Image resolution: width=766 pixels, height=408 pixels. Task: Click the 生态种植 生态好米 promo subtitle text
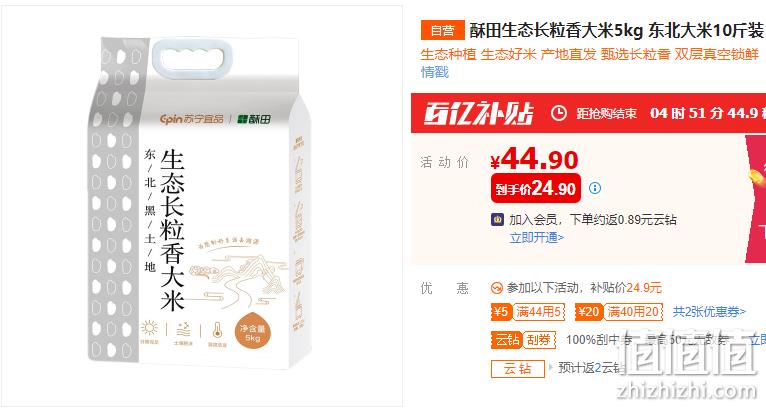478,54
